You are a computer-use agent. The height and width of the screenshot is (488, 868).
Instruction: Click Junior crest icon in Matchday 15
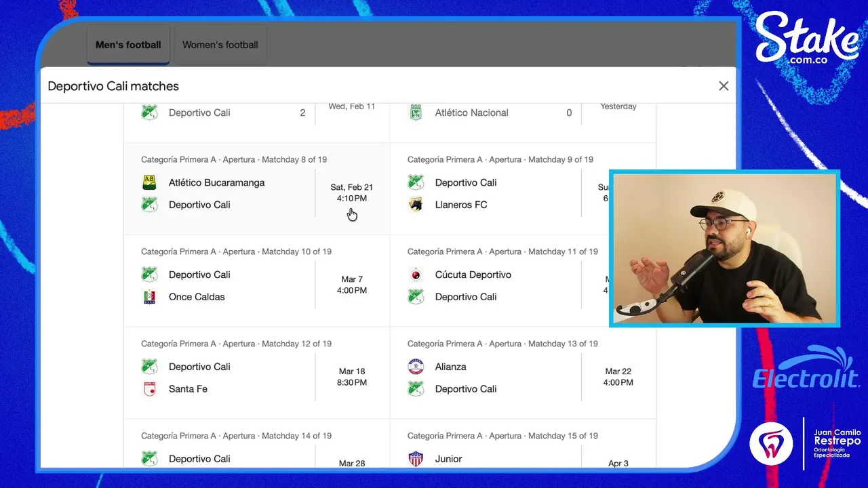click(x=416, y=459)
